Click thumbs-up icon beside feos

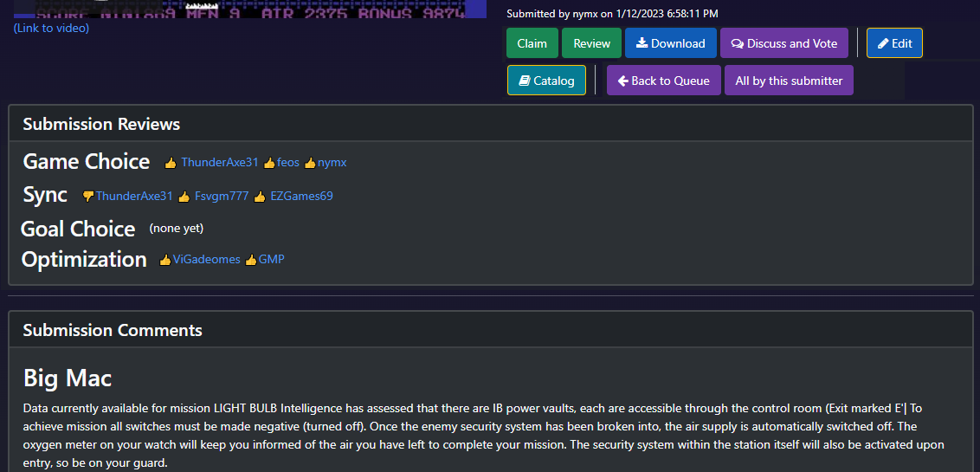tap(269, 163)
